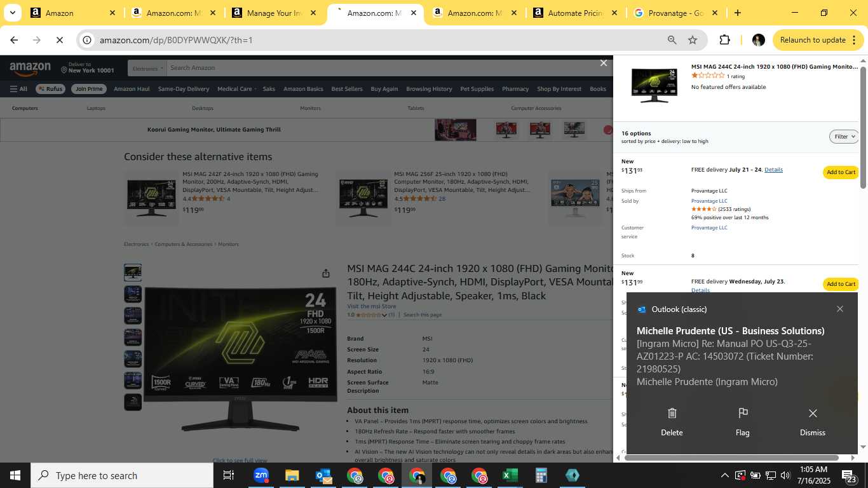Screen dimensions: 868x488
Task: Open Excel from the taskbar
Action: pos(510,475)
